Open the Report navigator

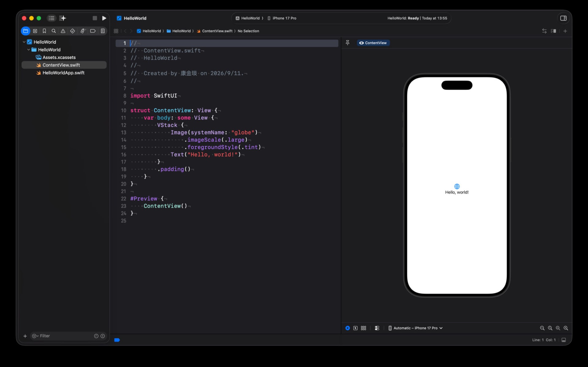103,31
